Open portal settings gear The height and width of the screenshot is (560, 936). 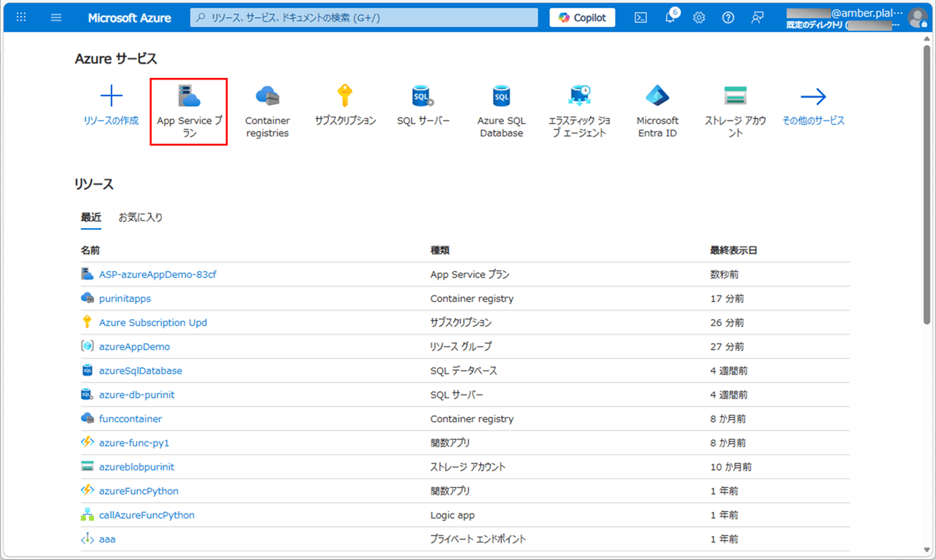point(699,17)
